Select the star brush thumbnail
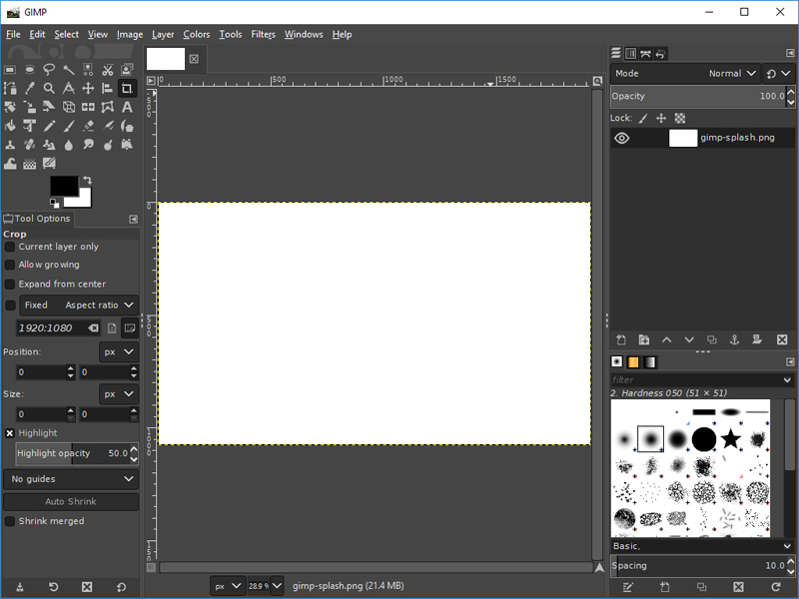Screen dimensions: 799x599 (x=731, y=439)
